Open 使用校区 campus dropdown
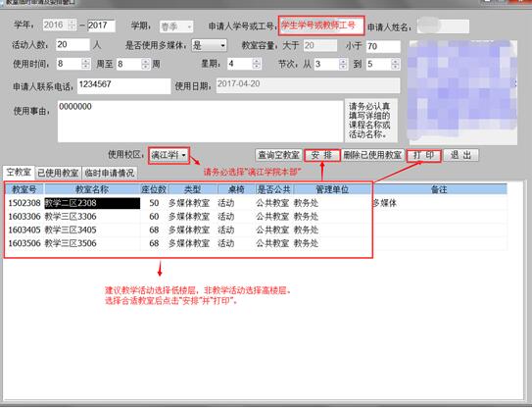The height and width of the screenshot is (409, 532). [x=183, y=155]
